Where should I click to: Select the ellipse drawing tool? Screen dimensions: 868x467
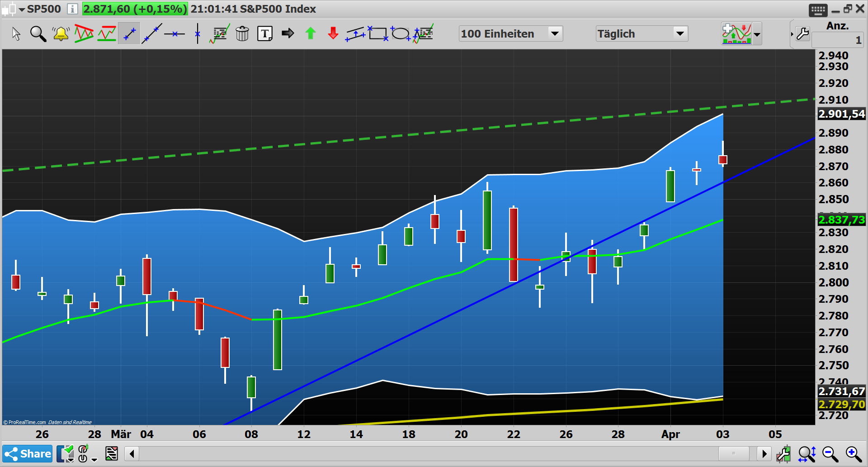(401, 34)
